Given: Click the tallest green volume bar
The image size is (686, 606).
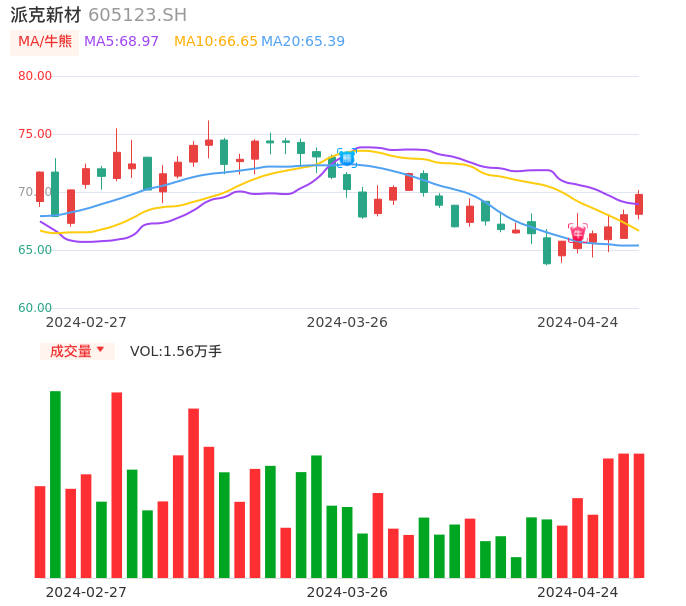Looking at the screenshot, I should coord(55,484).
